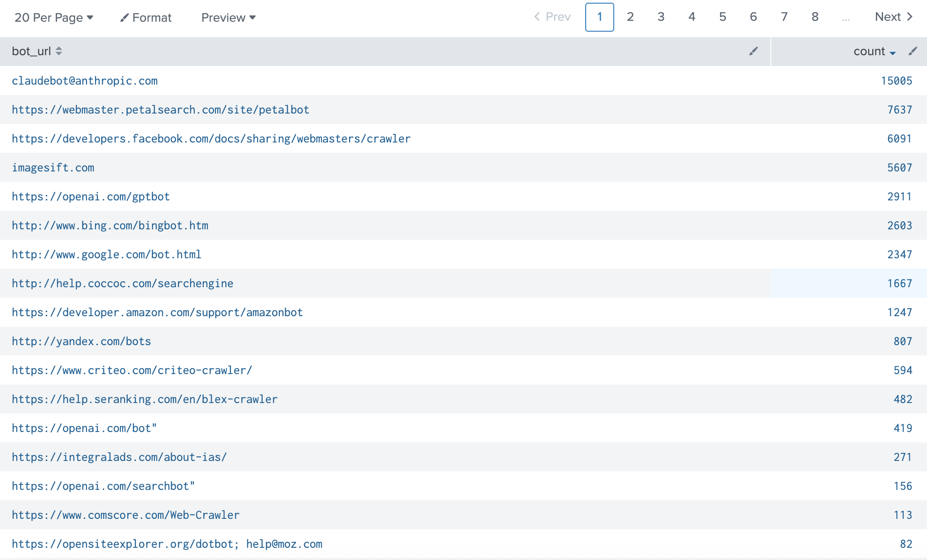The width and height of the screenshot is (927, 560).
Task: Click the criteo.com criteo-crawler URL
Action: 132,370
